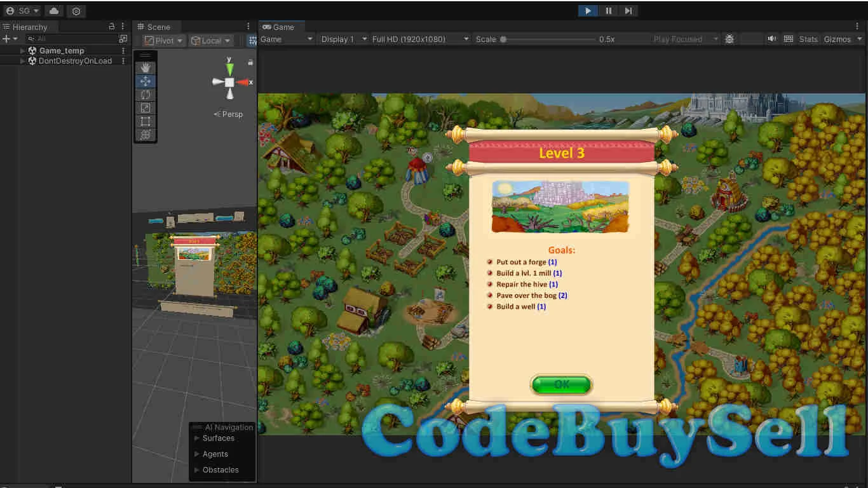This screenshot has height=488, width=868.
Task: Open the Scene panel three-dot menu
Action: pos(248,27)
